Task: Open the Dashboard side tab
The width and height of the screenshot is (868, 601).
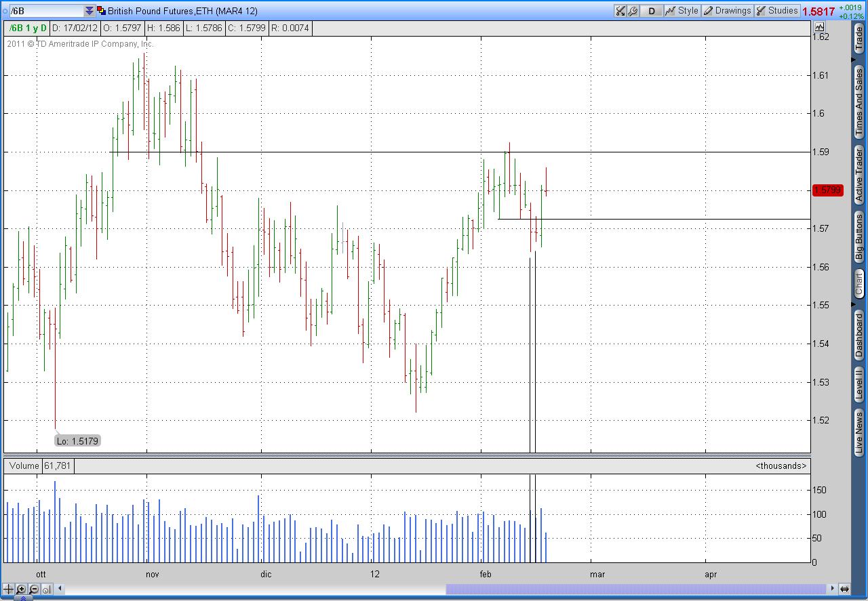Action: click(859, 335)
